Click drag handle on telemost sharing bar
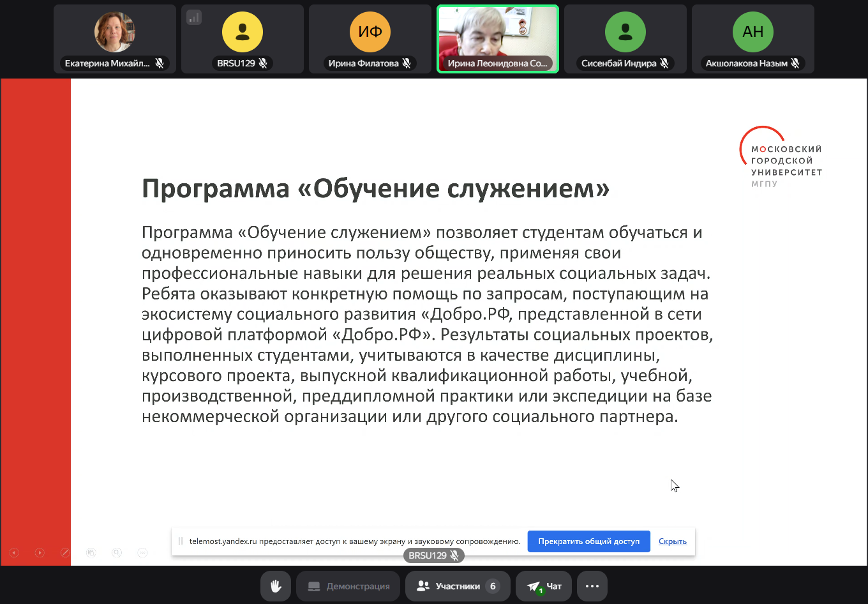The image size is (868, 604). pyautogui.click(x=181, y=541)
